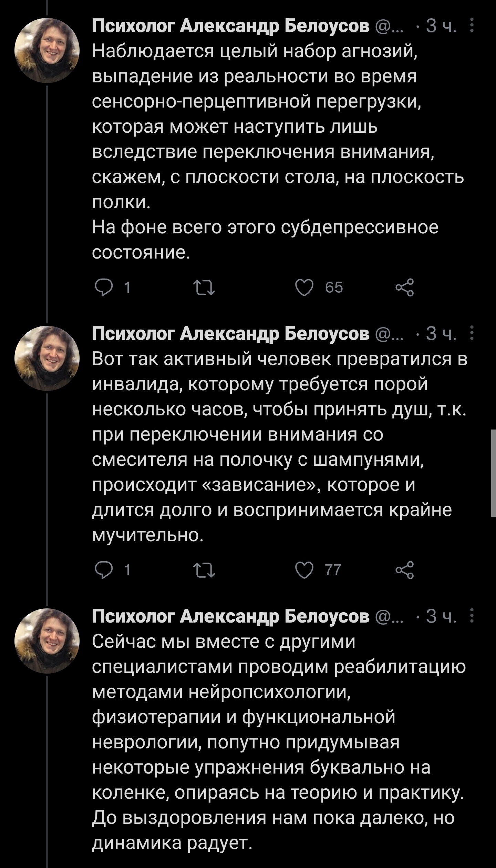Retweet the tweet ending 'субдепрессивное состояние'
Image resolution: width=496 pixels, height=868 pixels.
[205, 287]
